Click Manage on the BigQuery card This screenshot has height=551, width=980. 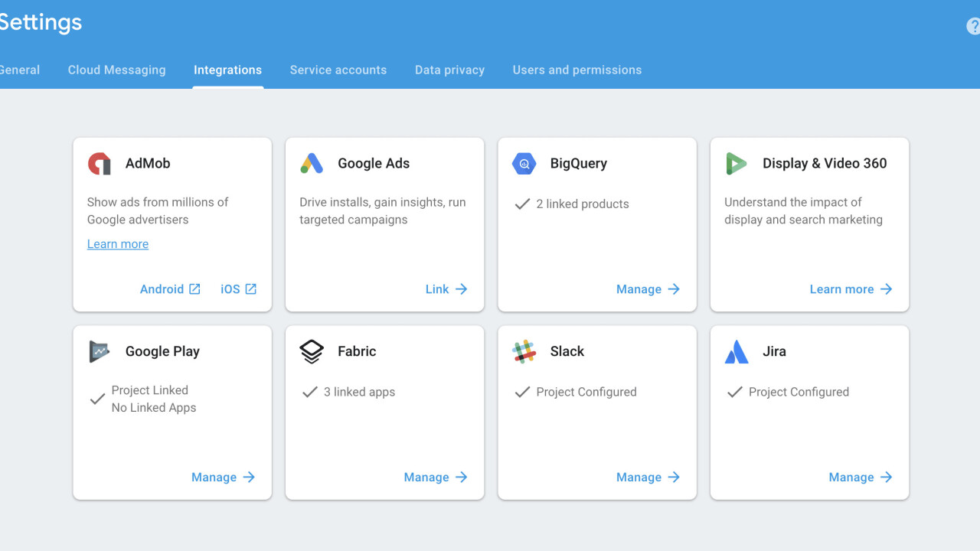[x=648, y=289]
